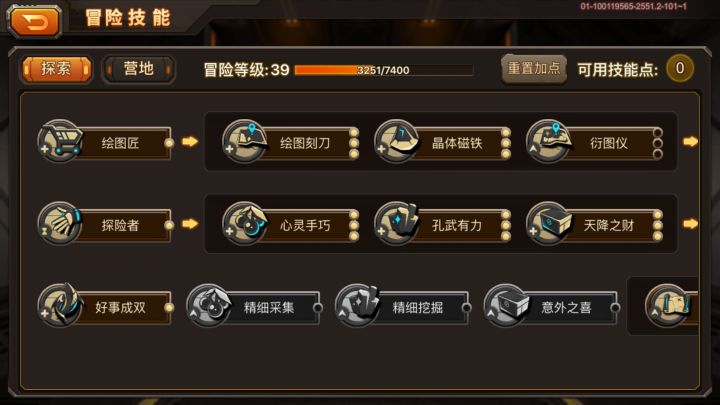The width and height of the screenshot is (720, 405).
Task: Switch to the 探索 tab
Action: pos(56,69)
